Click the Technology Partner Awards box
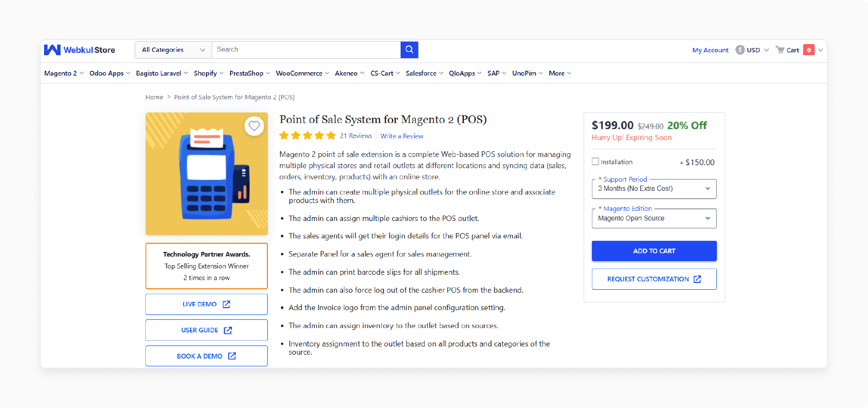Viewport: 868px width, 408px height. [x=206, y=266]
